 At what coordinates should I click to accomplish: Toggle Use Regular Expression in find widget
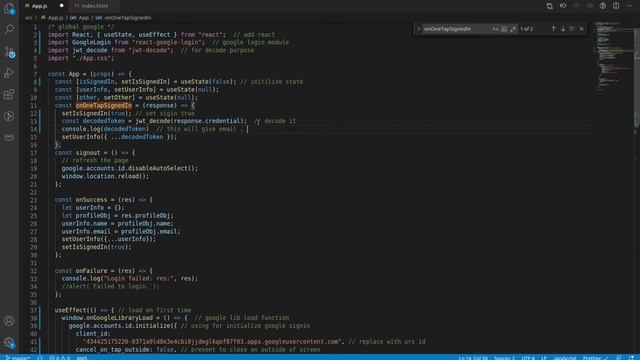[x=513, y=29]
